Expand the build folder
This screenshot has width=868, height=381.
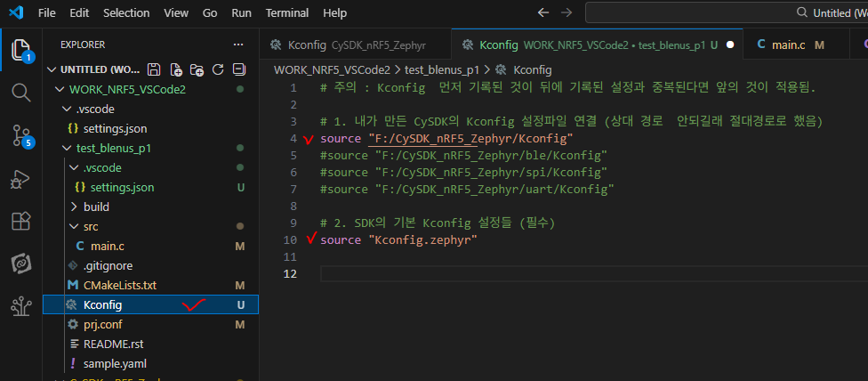(x=74, y=207)
